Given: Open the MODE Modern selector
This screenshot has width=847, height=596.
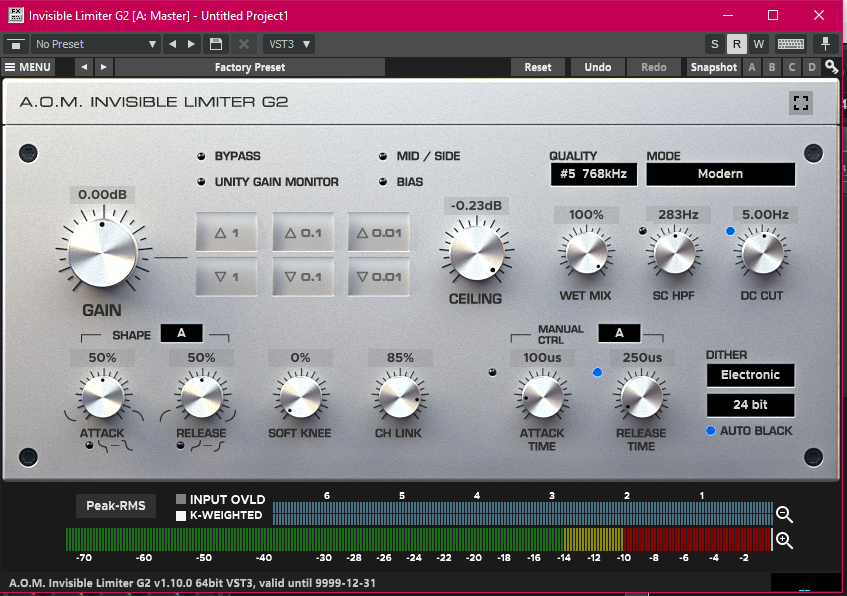Looking at the screenshot, I should pyautogui.click(x=721, y=174).
